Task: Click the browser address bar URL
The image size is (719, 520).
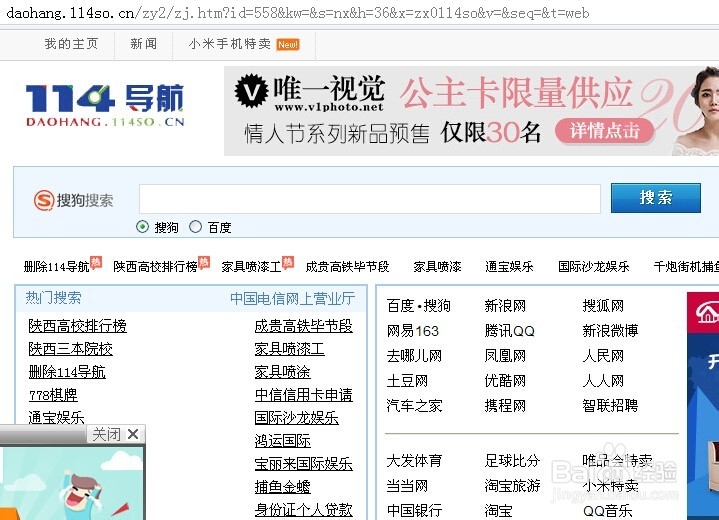Action: click(x=298, y=13)
